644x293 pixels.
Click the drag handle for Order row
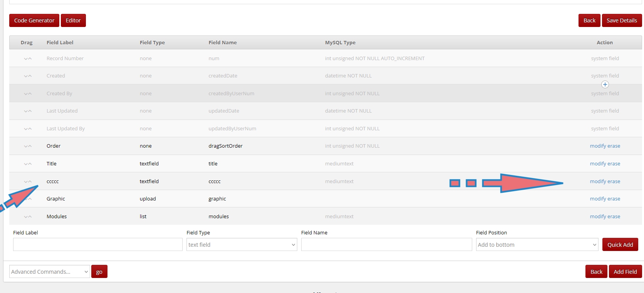[28, 146]
